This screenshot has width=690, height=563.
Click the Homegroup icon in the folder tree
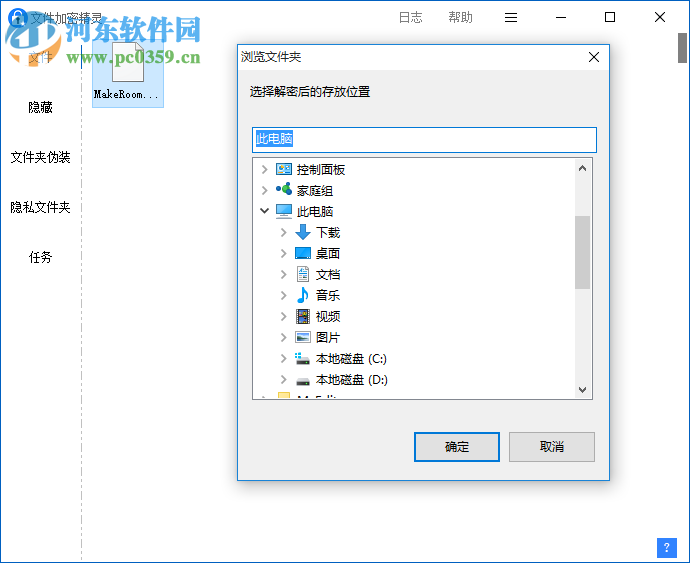[x=284, y=190]
